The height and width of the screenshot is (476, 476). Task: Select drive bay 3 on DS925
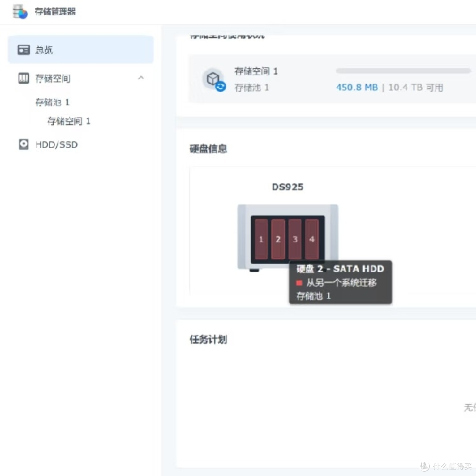[295, 239]
